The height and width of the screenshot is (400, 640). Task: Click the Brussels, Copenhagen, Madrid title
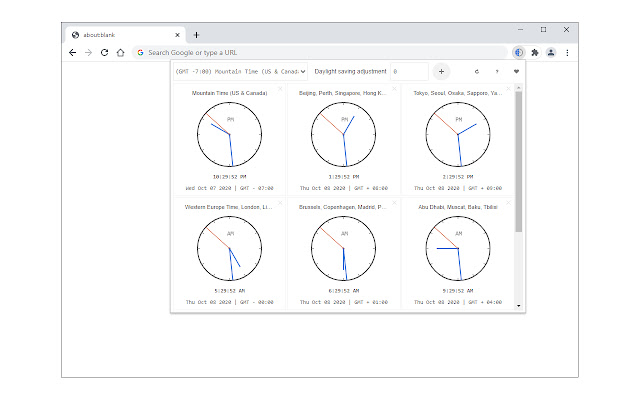342,207
